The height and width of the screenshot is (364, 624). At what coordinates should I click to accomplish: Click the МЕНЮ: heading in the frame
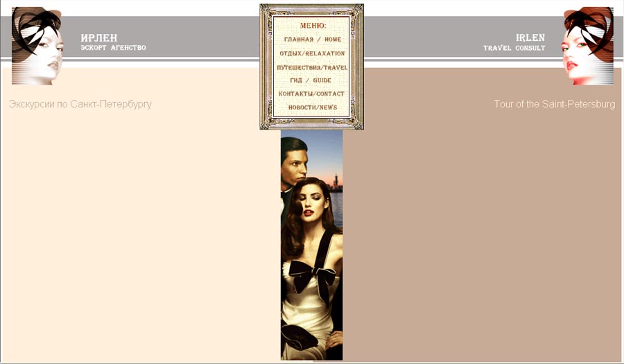[x=313, y=26]
